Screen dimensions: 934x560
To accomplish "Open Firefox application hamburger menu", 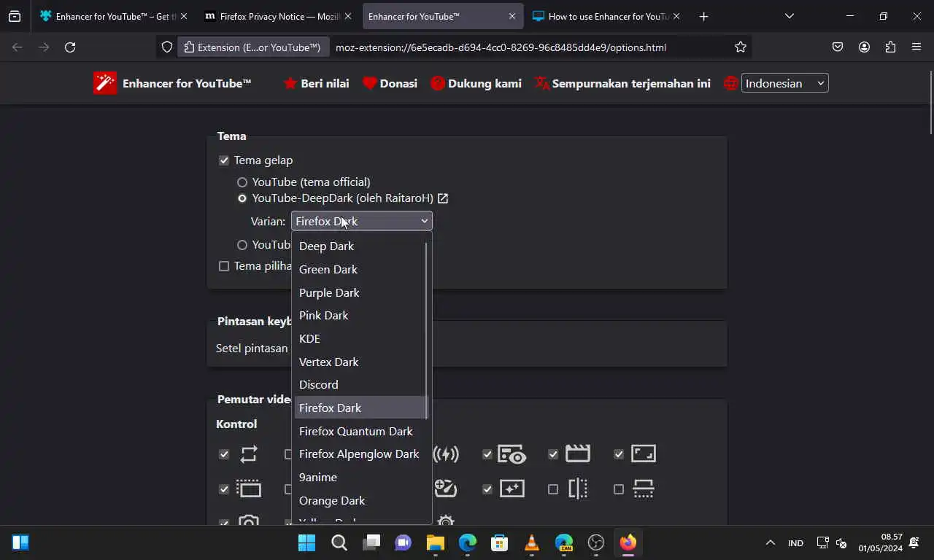I will pos(916,47).
